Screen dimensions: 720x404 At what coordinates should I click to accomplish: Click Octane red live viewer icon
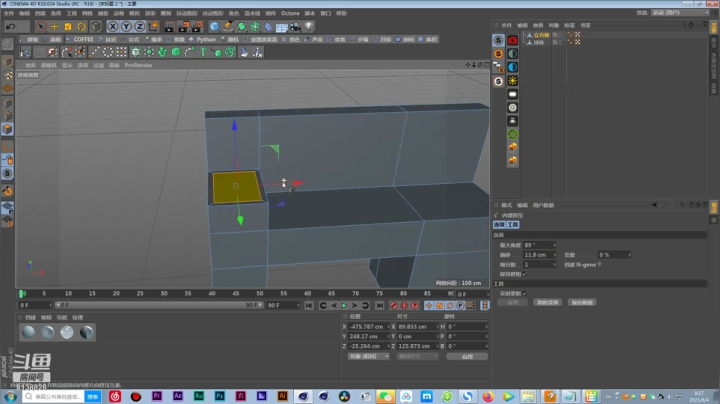[x=512, y=40]
